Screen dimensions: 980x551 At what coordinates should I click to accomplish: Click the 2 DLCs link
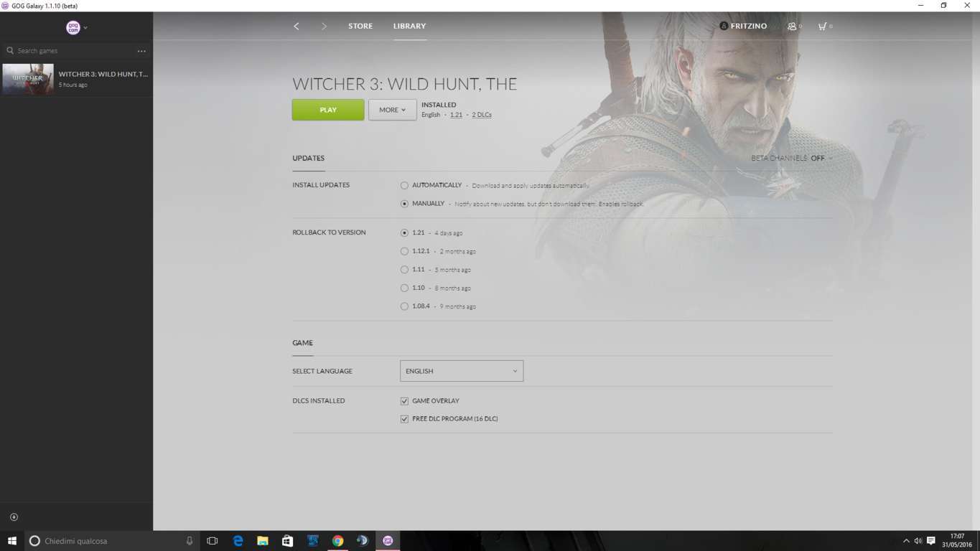(x=482, y=115)
